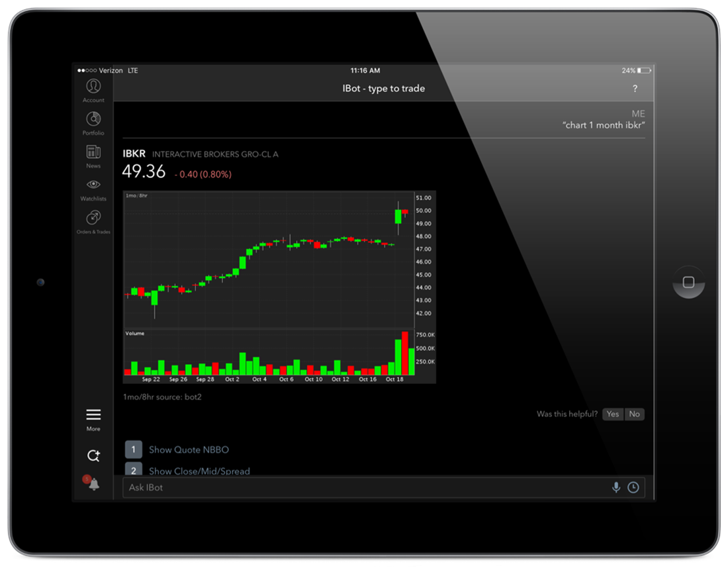The height and width of the screenshot is (574, 728).
Task: Click the Sep 22 date axis label
Action: tap(151, 379)
